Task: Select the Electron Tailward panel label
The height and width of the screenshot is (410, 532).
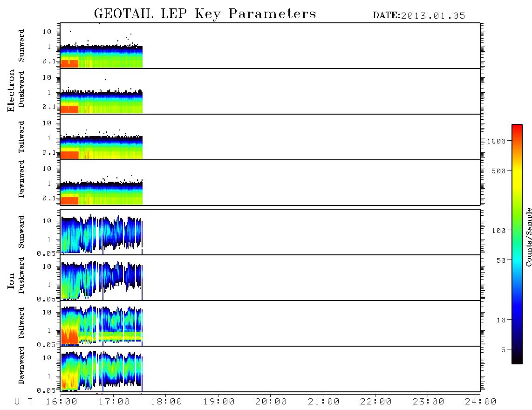Action: pos(21,137)
